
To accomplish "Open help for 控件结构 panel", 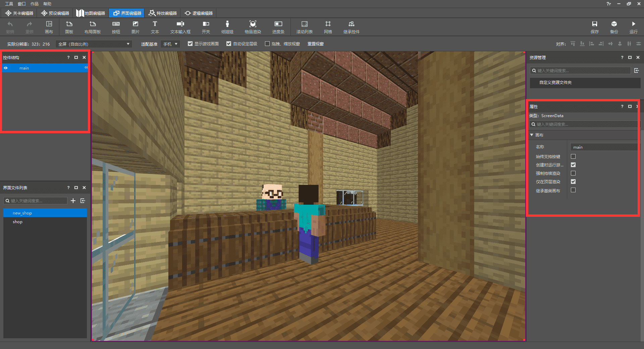I will click(x=68, y=57).
